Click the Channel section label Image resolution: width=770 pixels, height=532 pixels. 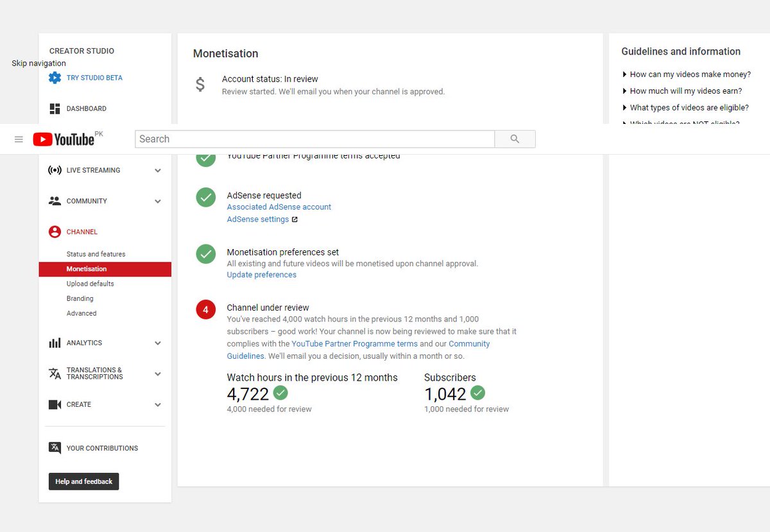click(x=82, y=232)
